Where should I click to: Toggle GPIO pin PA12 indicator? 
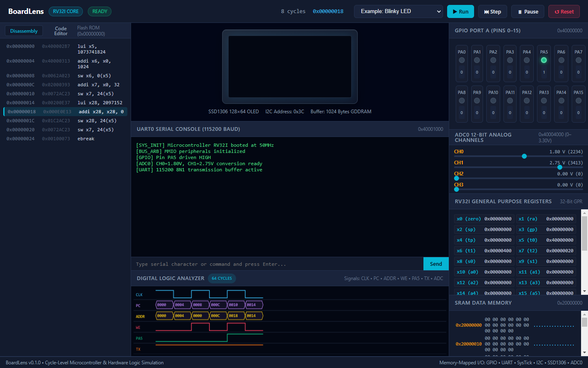click(527, 101)
